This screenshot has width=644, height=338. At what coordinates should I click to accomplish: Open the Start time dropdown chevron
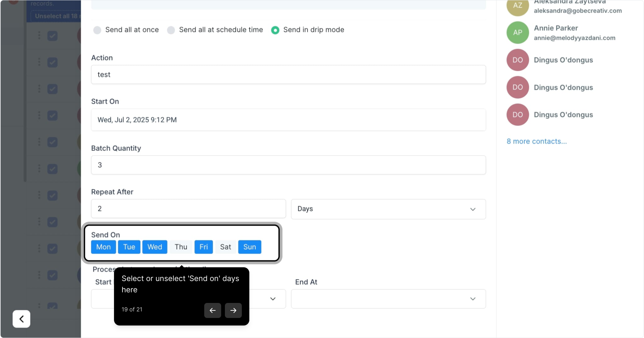coord(273,299)
